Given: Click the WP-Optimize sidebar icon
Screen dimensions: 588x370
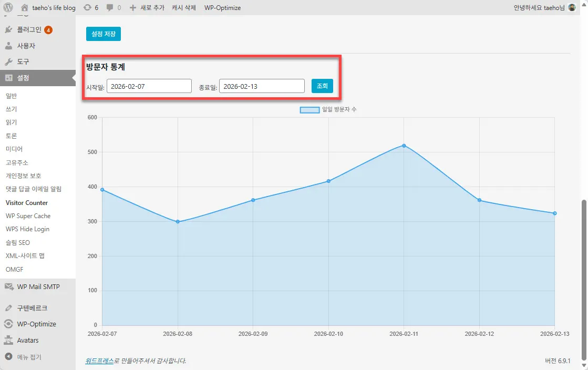Looking at the screenshot, I should (9, 324).
